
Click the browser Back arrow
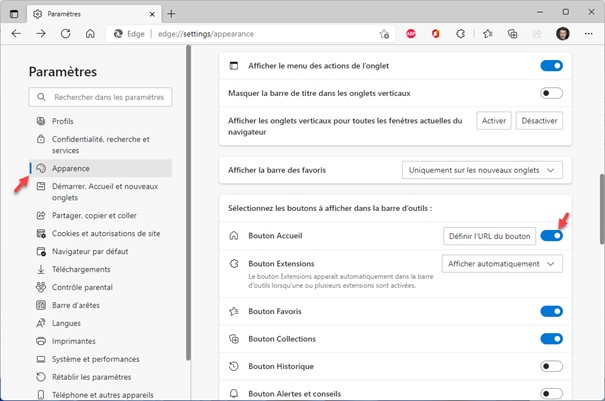(x=16, y=33)
